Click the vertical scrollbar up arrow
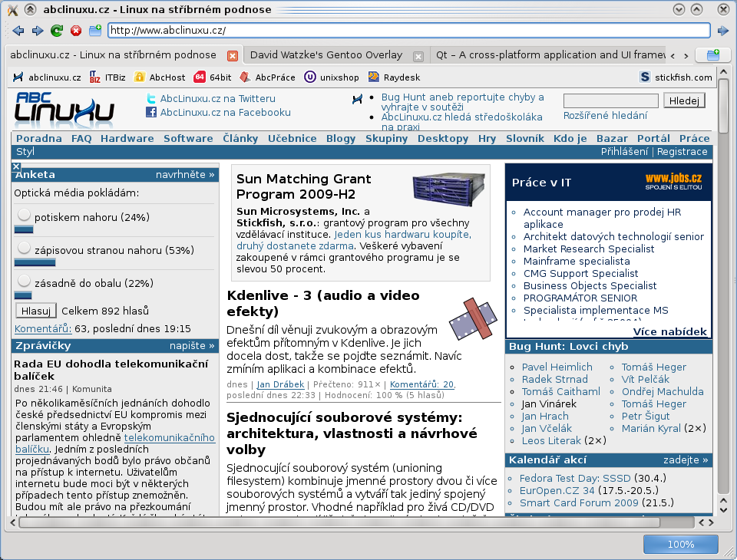Screen dimensions: 737x560 (x=723, y=72)
